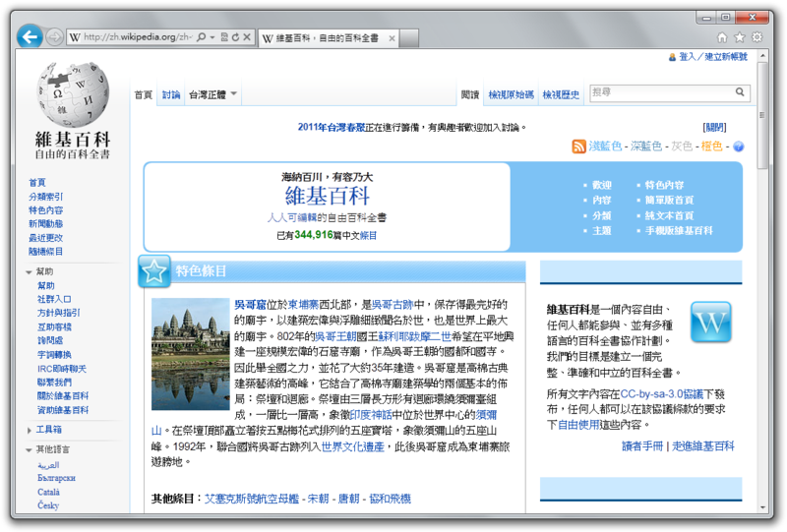Open the address bar search dropdown arrow
The image size is (787, 532).
[x=212, y=37]
